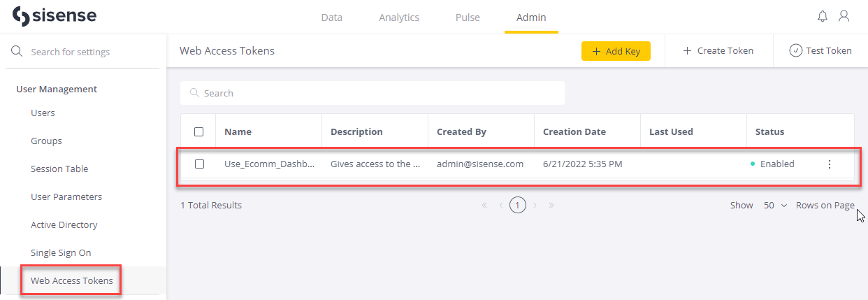The image size is (868, 300).
Task: Switch to the Data tab
Action: (x=332, y=17)
